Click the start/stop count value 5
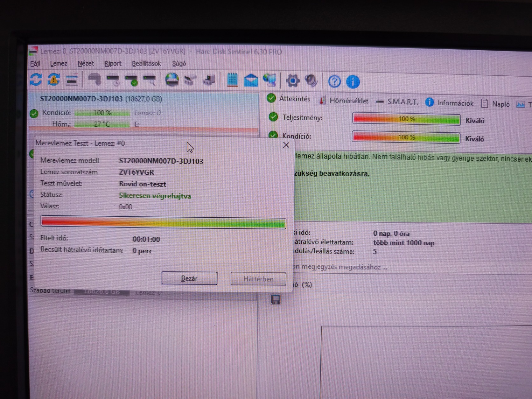The height and width of the screenshot is (399, 532). coord(375,252)
